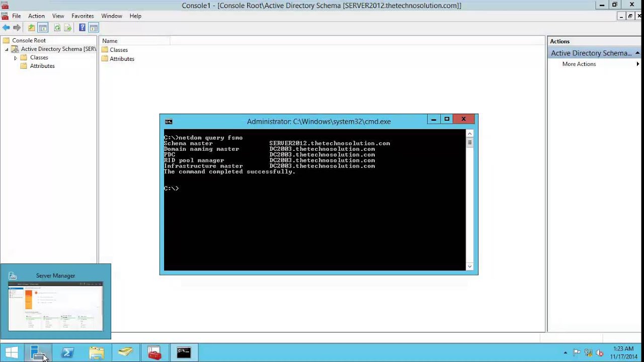
Task: Click the Name column header
Action: pyautogui.click(x=135, y=41)
